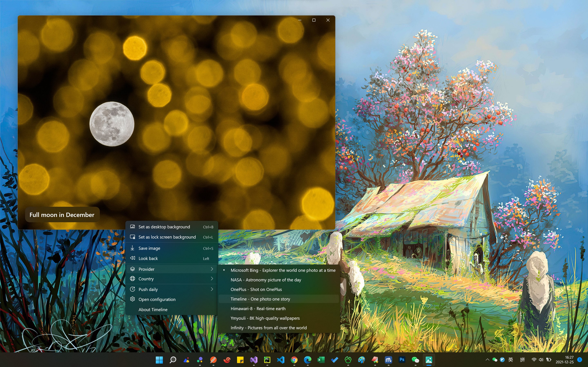Expand the Country submenu chevron

pos(212,279)
